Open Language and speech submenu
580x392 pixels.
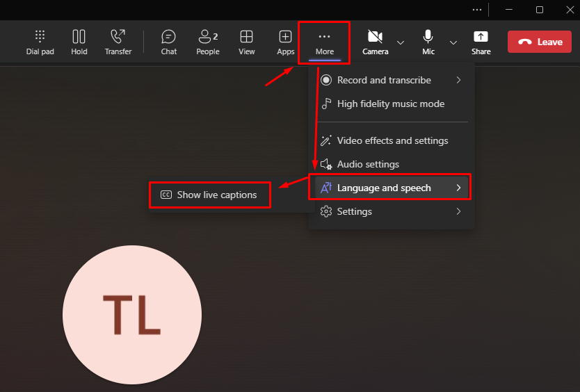click(x=390, y=188)
